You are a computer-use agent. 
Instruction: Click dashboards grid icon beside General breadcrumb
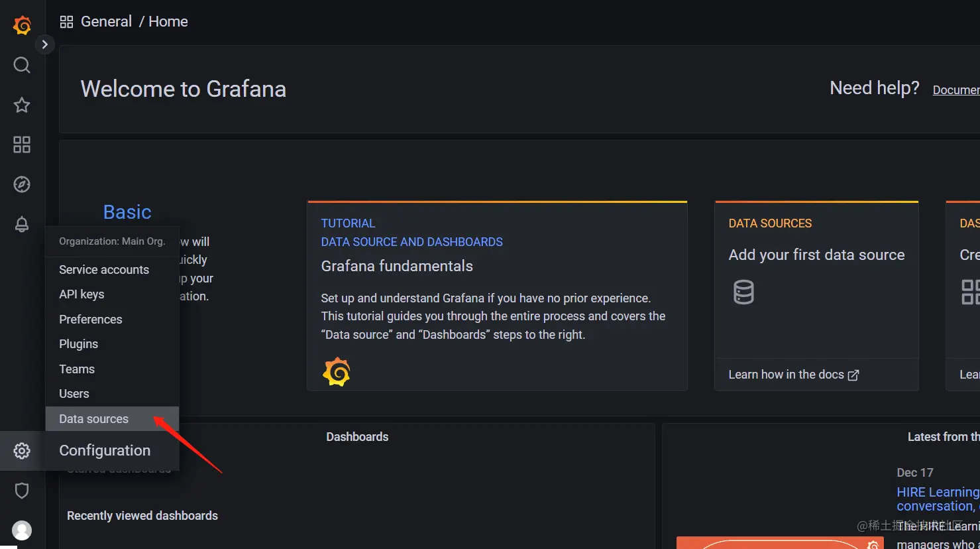pyautogui.click(x=66, y=22)
